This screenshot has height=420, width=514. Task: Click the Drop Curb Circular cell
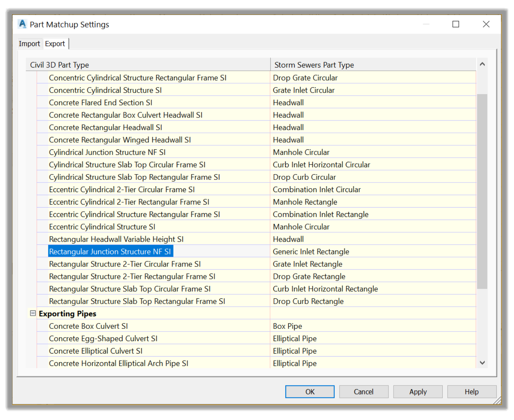coord(373,177)
